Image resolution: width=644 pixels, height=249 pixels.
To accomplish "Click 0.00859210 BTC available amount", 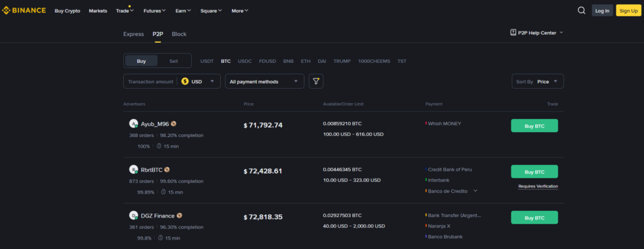I will pos(342,123).
